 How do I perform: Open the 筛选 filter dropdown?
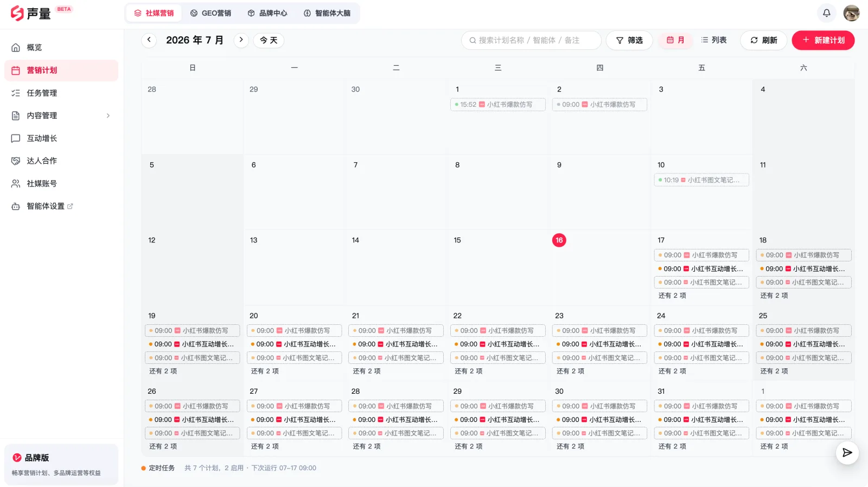point(629,40)
